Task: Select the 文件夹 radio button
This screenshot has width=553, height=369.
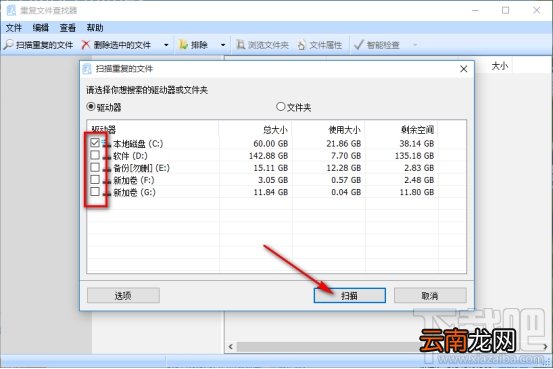Action: pyautogui.click(x=280, y=106)
